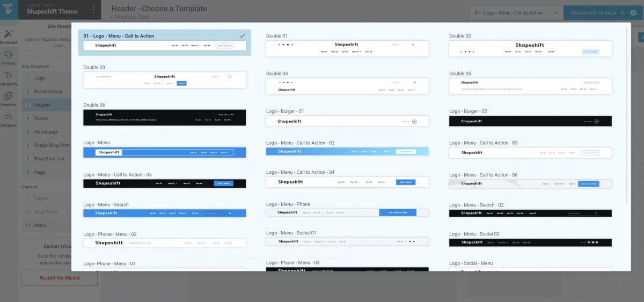Open the Branding sidebar icon
The image size is (644, 302).
9,57
